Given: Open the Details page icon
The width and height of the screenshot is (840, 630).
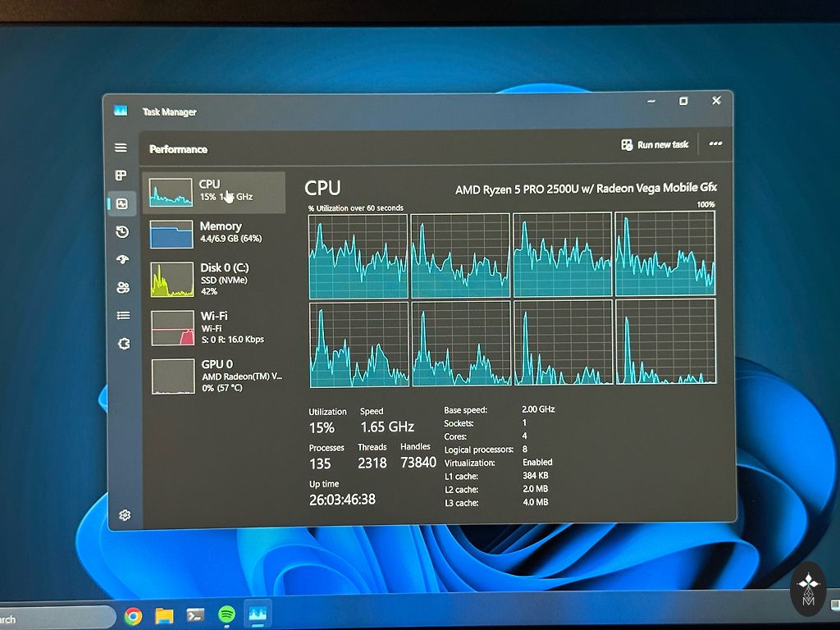Looking at the screenshot, I should 123,315.
